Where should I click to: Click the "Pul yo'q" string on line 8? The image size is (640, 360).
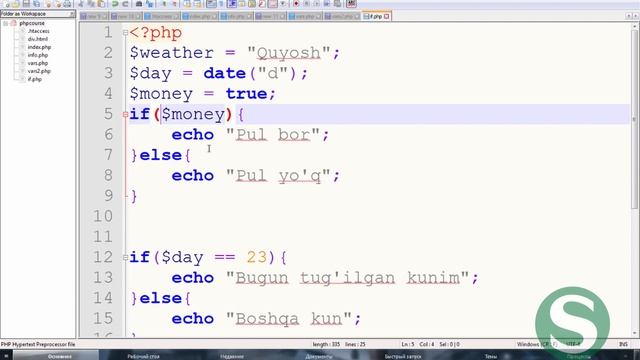click(278, 176)
